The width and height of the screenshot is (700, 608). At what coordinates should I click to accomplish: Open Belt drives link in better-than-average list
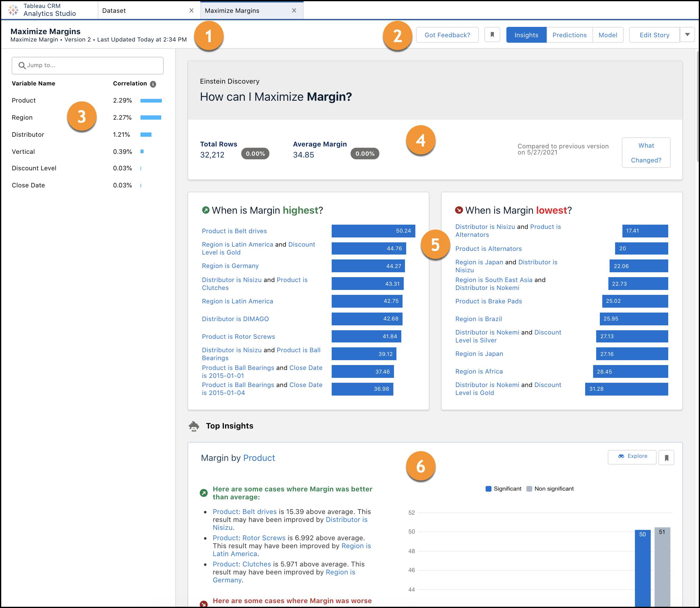point(259,512)
